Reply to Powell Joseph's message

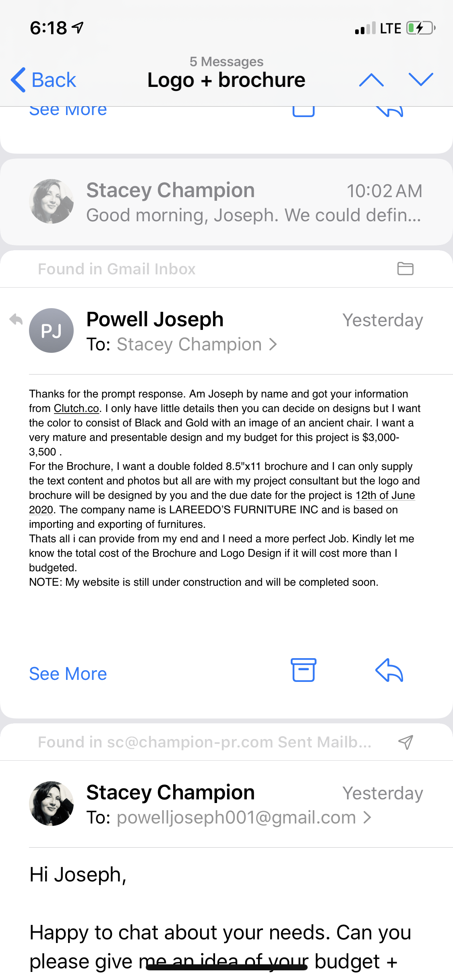(389, 670)
